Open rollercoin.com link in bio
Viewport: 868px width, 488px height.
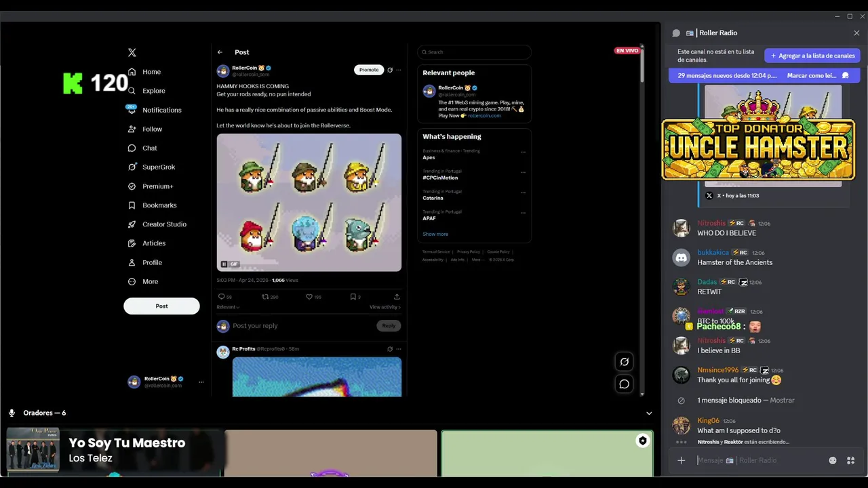tap(484, 116)
